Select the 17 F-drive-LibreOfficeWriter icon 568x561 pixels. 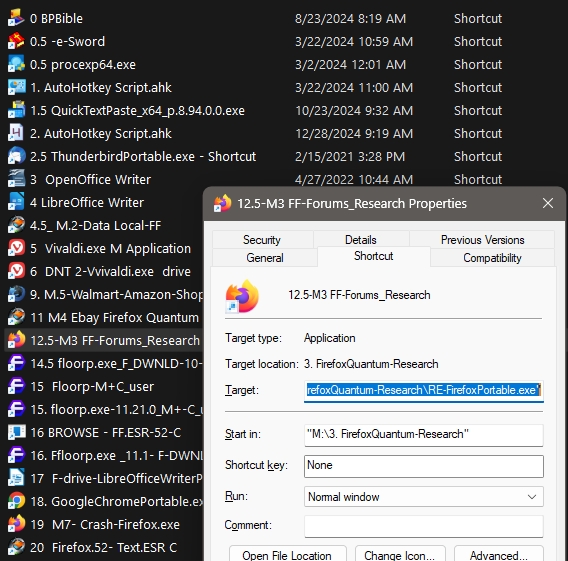[16, 478]
